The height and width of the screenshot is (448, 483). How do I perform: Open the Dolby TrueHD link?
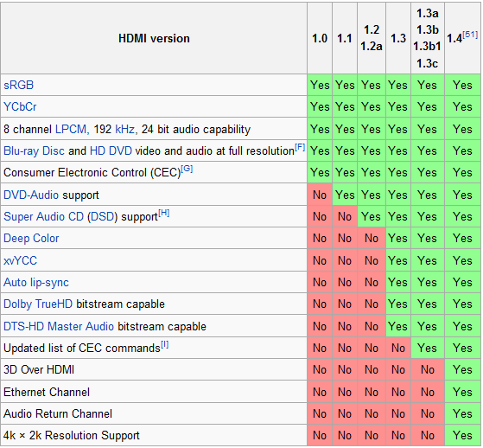pyautogui.click(x=38, y=304)
